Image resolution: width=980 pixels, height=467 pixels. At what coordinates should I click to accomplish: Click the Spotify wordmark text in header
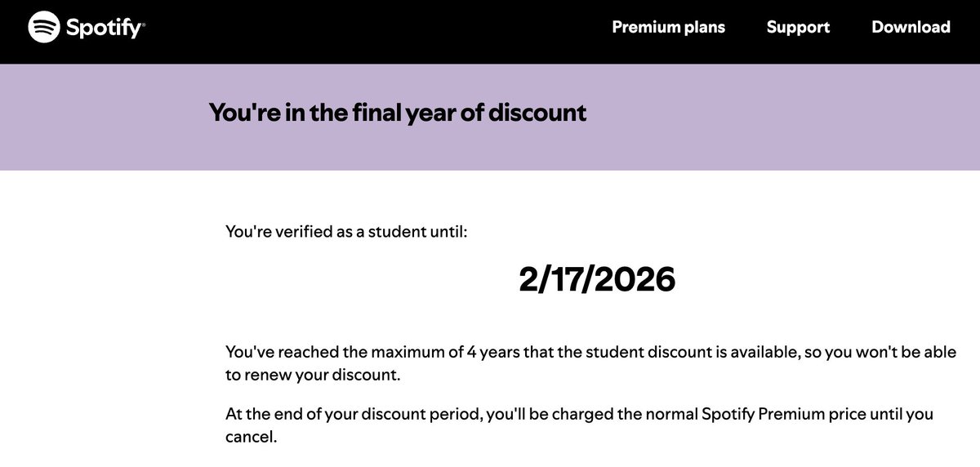pos(103,28)
